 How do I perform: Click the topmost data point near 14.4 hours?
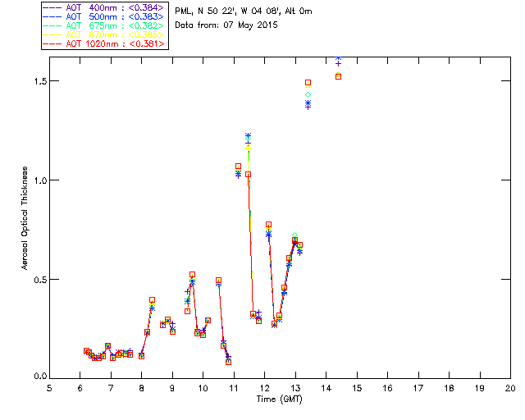coord(338,60)
